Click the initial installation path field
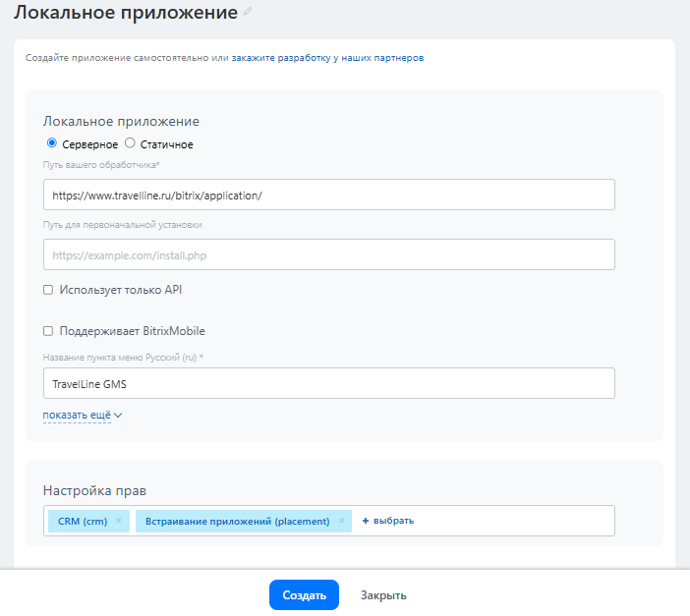690x616 pixels. (x=328, y=254)
